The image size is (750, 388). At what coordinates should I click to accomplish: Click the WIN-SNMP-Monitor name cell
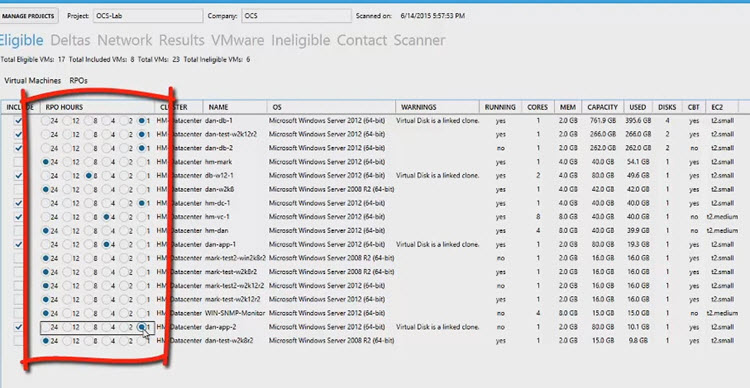click(234, 313)
